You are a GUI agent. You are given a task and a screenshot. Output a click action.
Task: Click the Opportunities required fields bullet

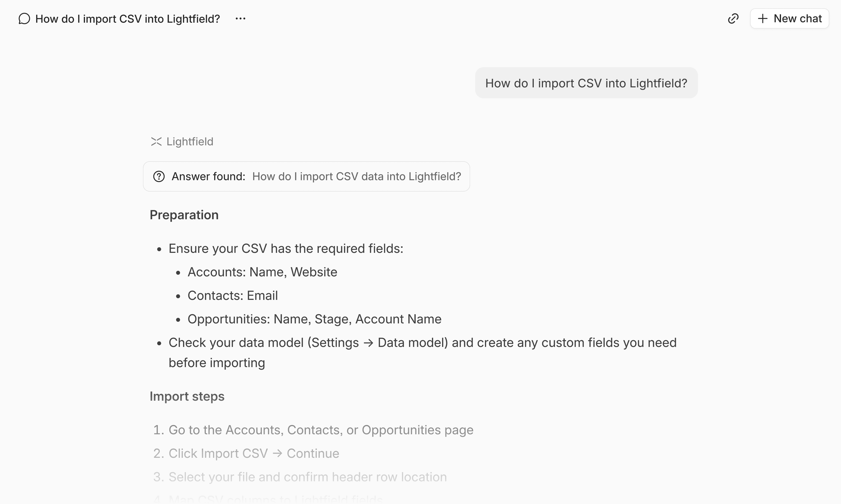[x=314, y=319]
